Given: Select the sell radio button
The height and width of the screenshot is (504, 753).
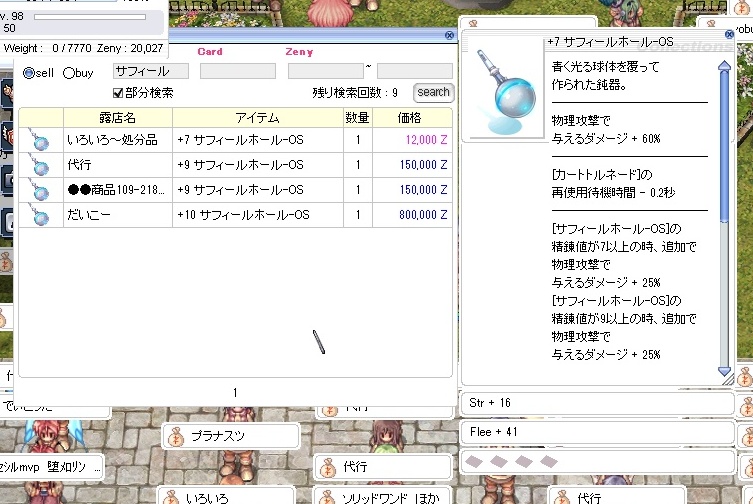Looking at the screenshot, I should [29, 73].
